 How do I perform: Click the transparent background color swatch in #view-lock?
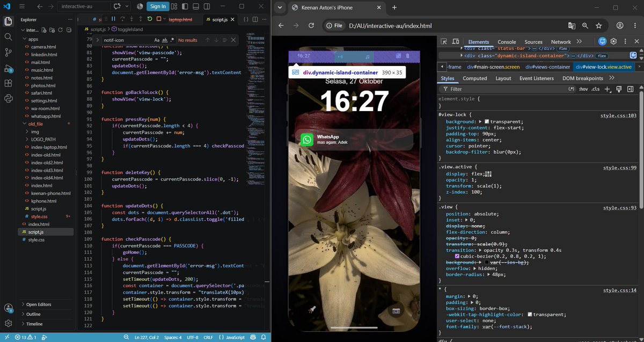coord(487,122)
